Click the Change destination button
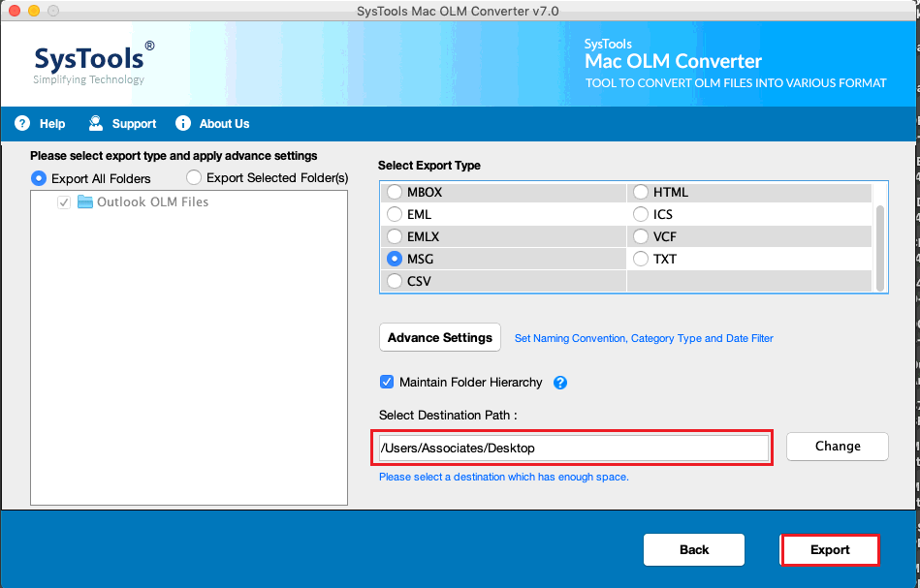Image resolution: width=920 pixels, height=588 pixels. (838, 447)
